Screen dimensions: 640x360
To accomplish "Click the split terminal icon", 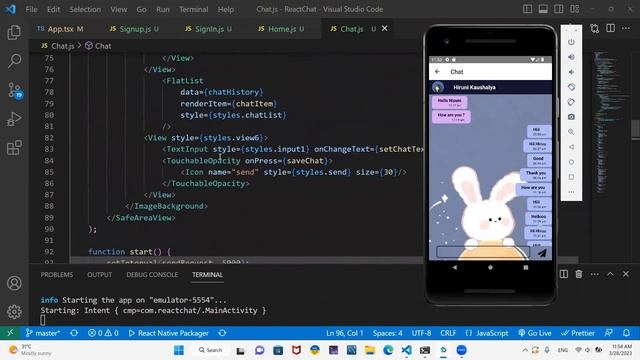I will pyautogui.click(x=564, y=274).
